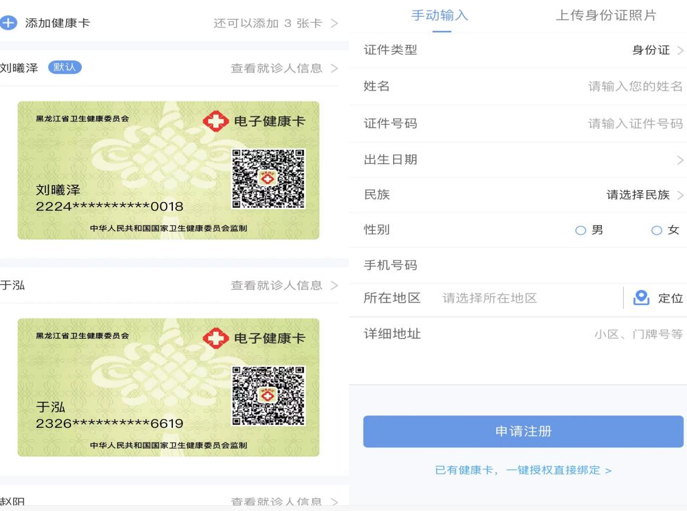Screen dimensions: 687x511
Task: Click red cross logo on 于泓's card
Action: point(216,338)
